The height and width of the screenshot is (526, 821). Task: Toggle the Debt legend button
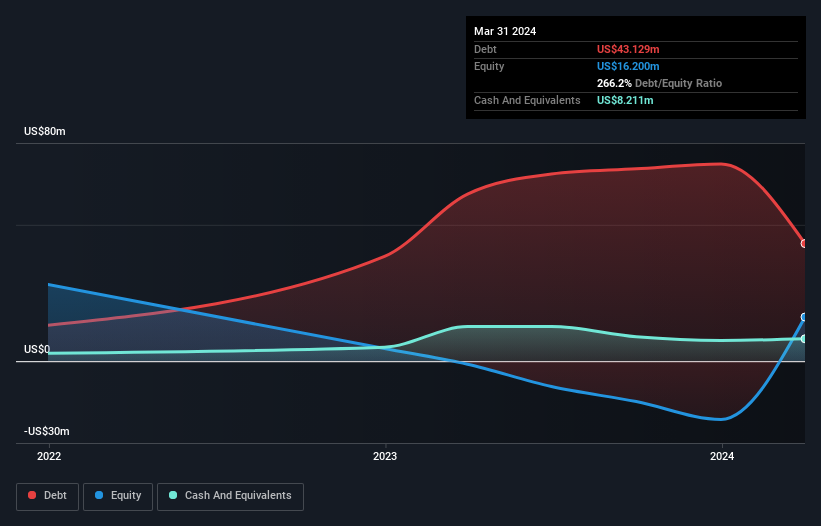click(48, 496)
